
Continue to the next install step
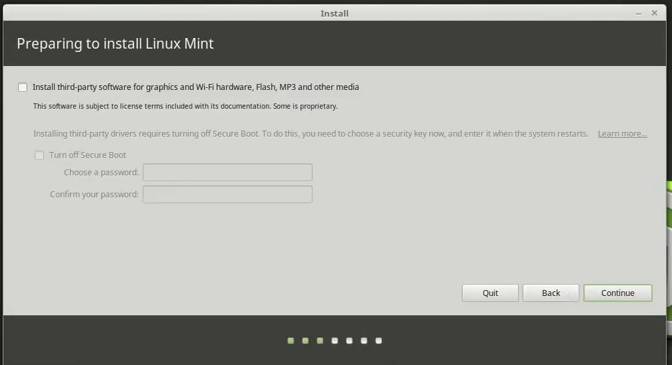(x=618, y=293)
